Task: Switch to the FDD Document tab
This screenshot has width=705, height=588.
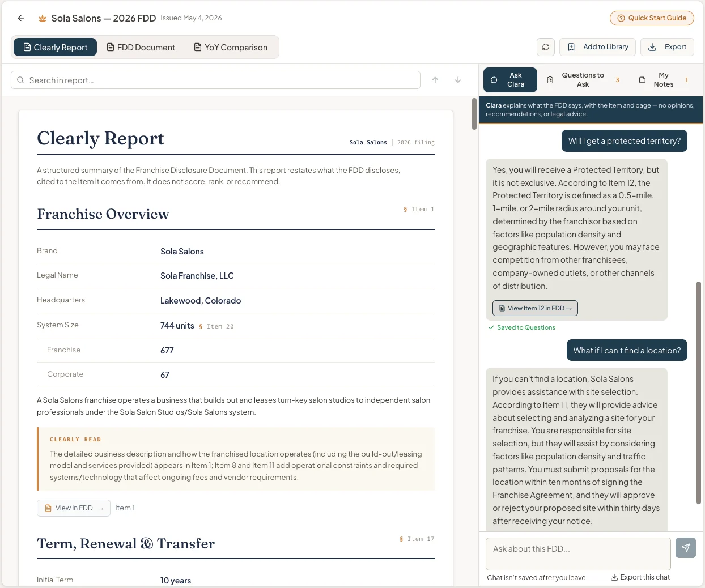Action: click(x=141, y=47)
